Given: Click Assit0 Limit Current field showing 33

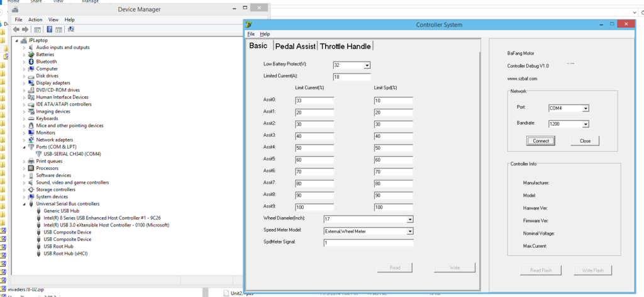Looking at the screenshot, I should pos(314,101).
